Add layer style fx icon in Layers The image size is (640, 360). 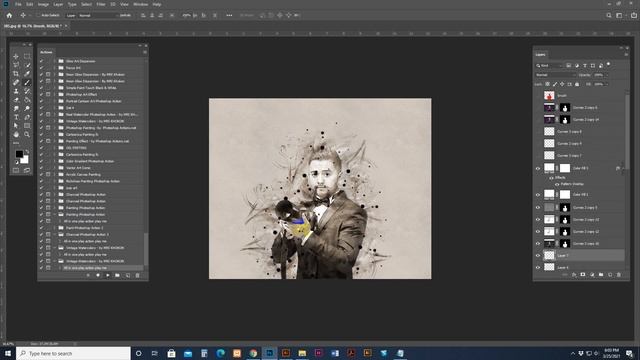click(574, 275)
